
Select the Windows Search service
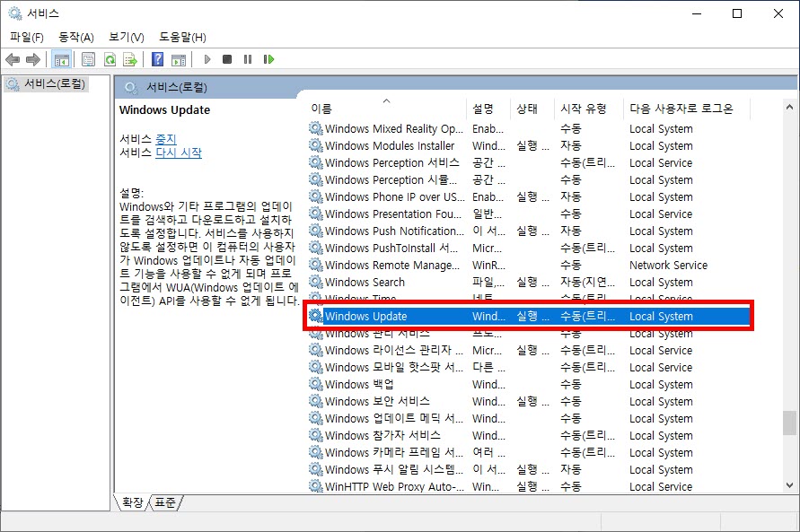(529, 283)
